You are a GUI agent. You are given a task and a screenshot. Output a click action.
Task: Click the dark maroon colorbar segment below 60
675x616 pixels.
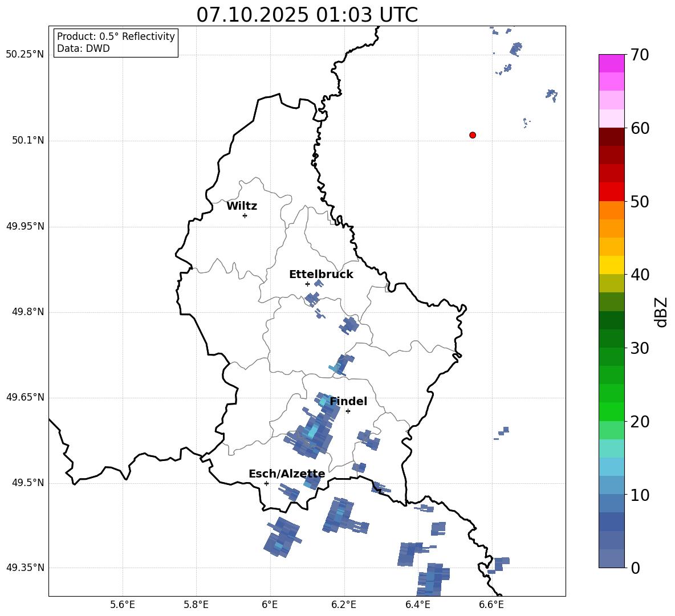click(x=612, y=137)
